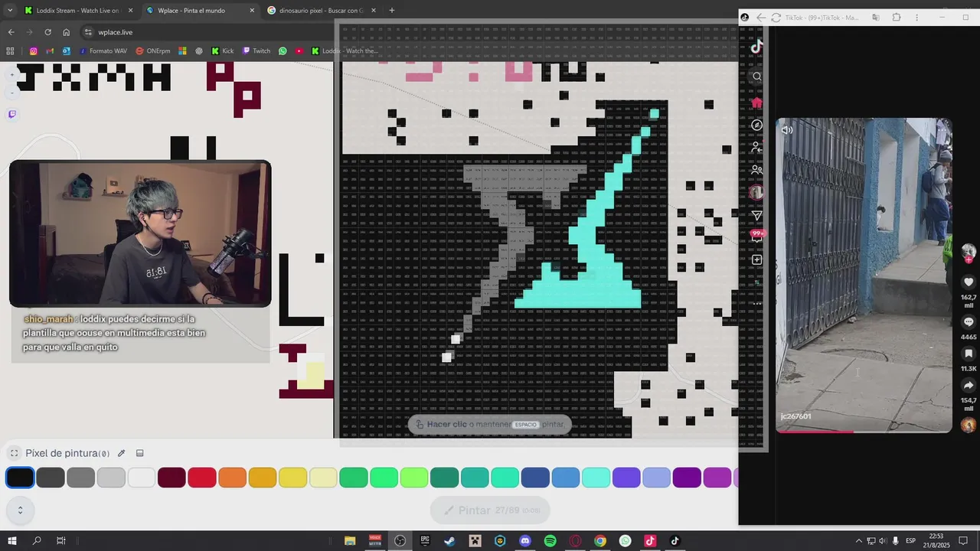The width and height of the screenshot is (980, 551).
Task: Open Spotify from the taskbar
Action: click(550, 540)
